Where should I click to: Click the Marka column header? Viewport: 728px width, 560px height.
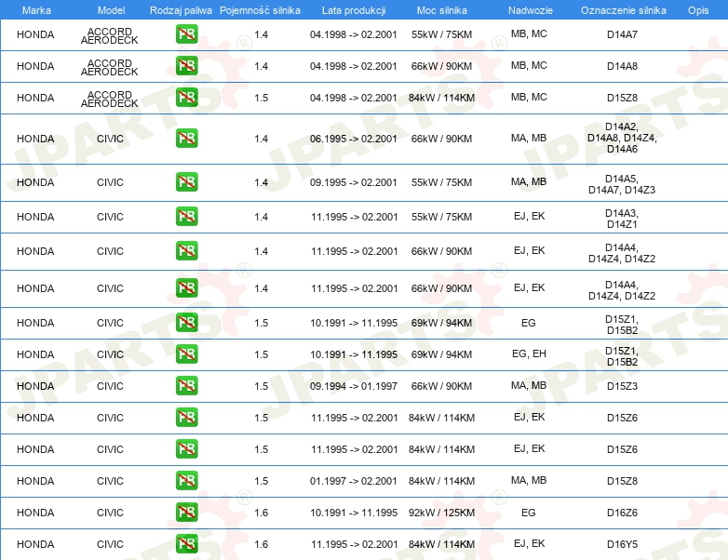point(36,10)
